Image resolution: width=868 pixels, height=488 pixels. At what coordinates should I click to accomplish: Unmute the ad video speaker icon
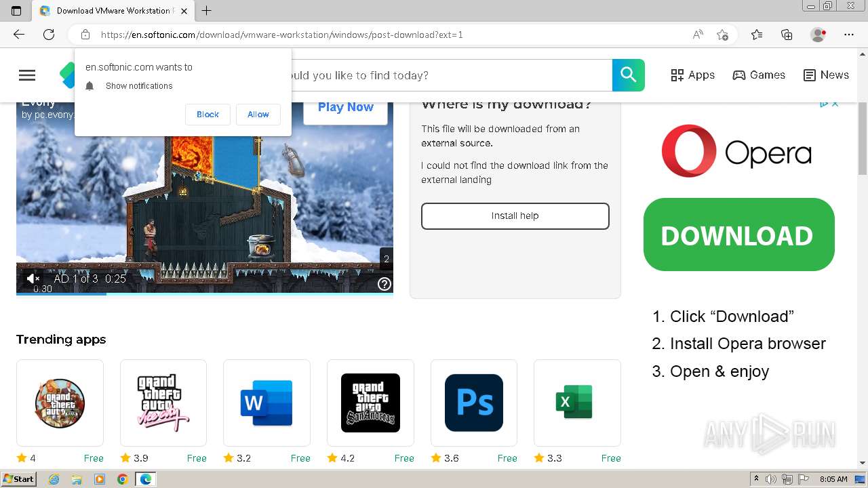click(x=32, y=279)
